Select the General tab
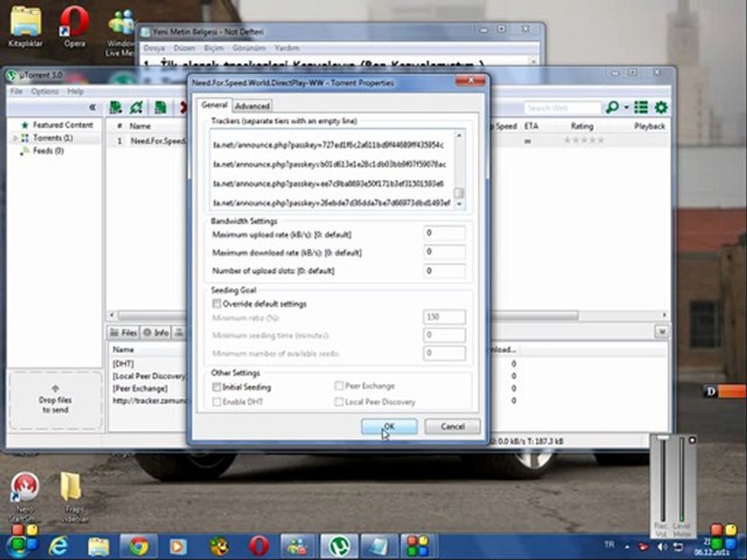This screenshot has height=560, width=747. tap(214, 105)
